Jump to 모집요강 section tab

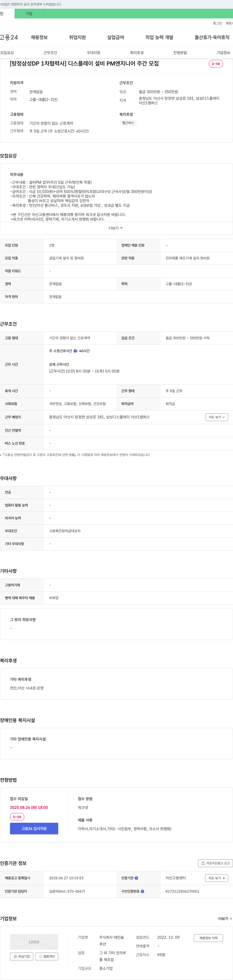7,52
